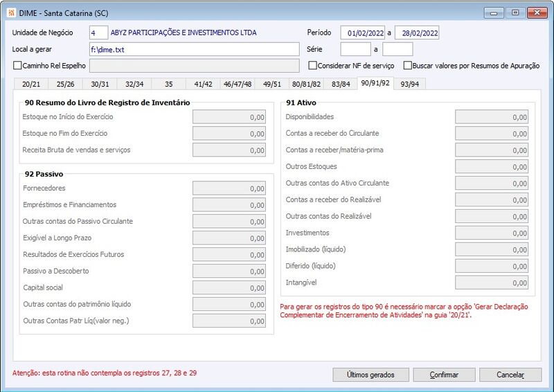Click Receita Bruta de vendas e serviços value
The image size is (554, 392).
click(229, 150)
